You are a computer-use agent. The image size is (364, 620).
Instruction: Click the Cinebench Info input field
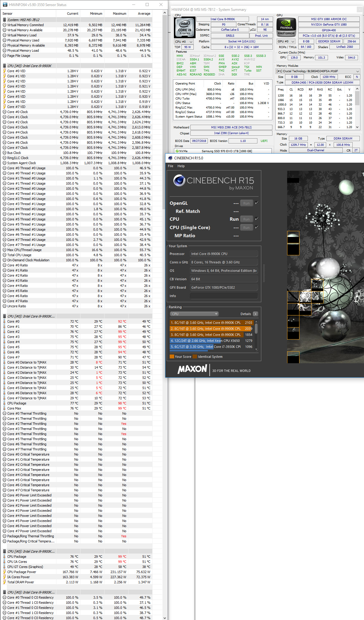coord(224,296)
